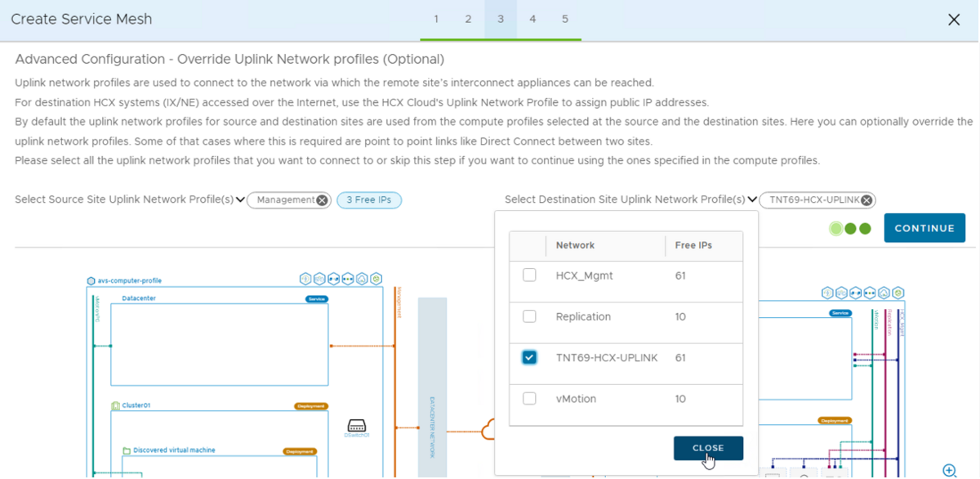Expand Source Site Uplink Network Profile dropdown

(x=240, y=200)
